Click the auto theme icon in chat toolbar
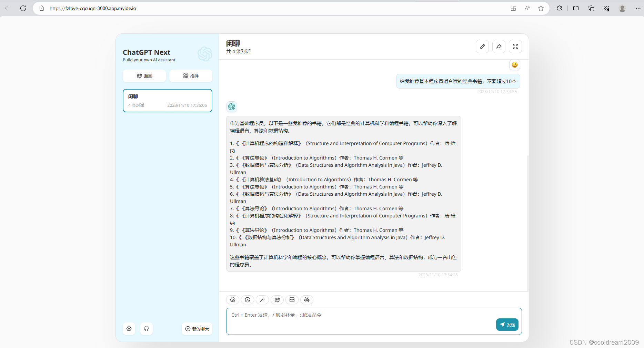The image size is (644, 348). (248, 300)
